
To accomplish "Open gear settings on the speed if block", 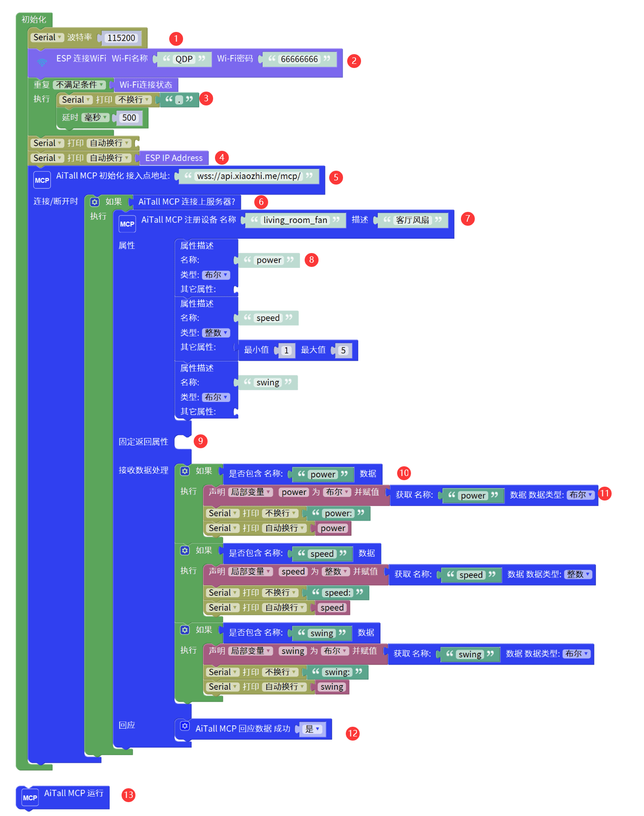I will [x=185, y=550].
